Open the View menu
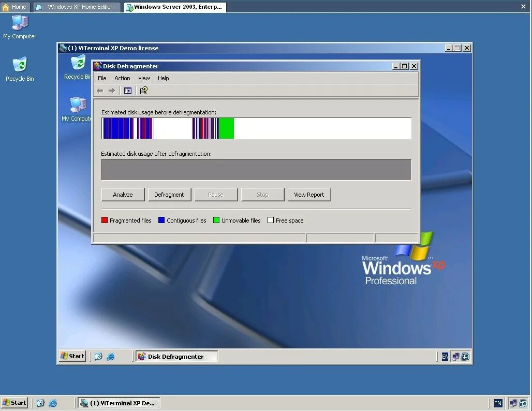Image resolution: width=532 pixels, height=411 pixels. 144,78
